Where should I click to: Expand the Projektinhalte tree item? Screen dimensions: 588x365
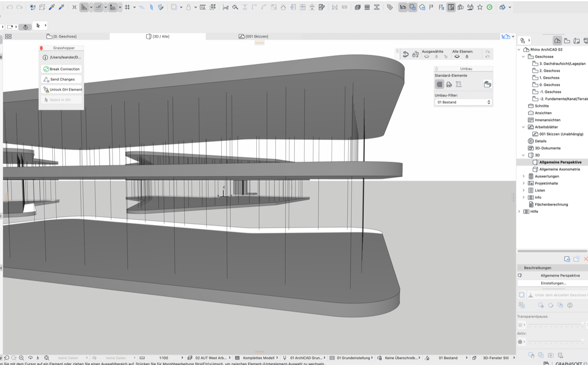523,183
